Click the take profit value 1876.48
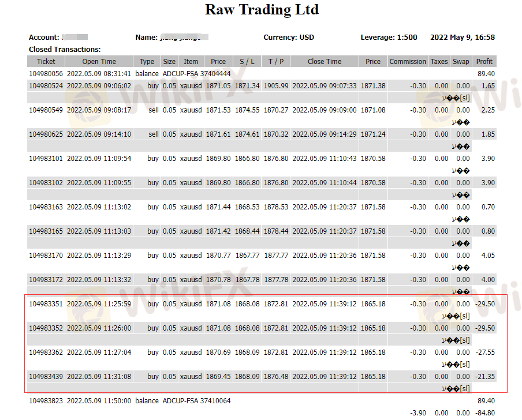 [x=276, y=377]
